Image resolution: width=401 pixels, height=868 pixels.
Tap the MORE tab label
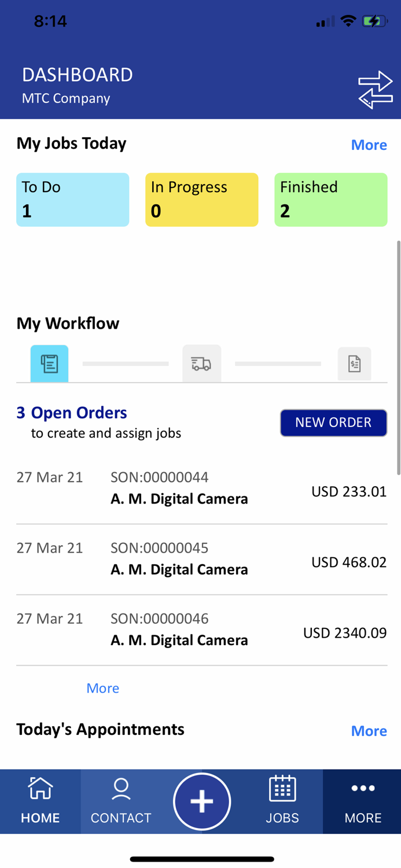pyautogui.click(x=363, y=818)
